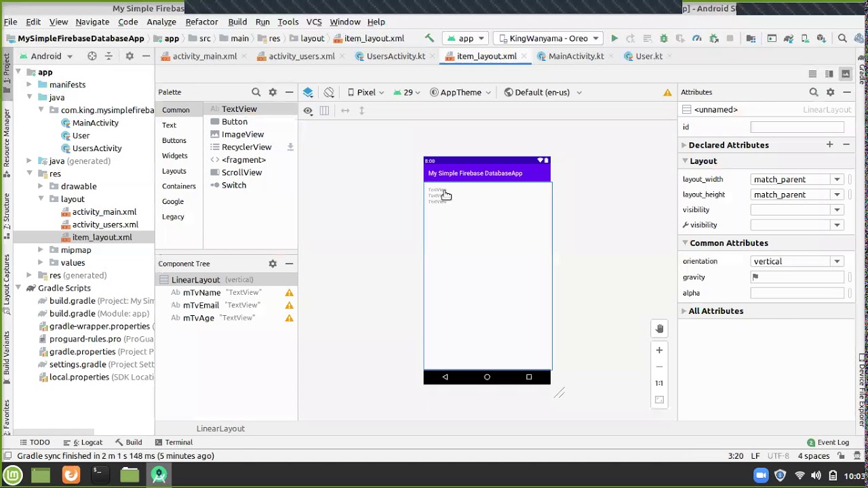Search attributes with magnifier icon

[x=814, y=92]
